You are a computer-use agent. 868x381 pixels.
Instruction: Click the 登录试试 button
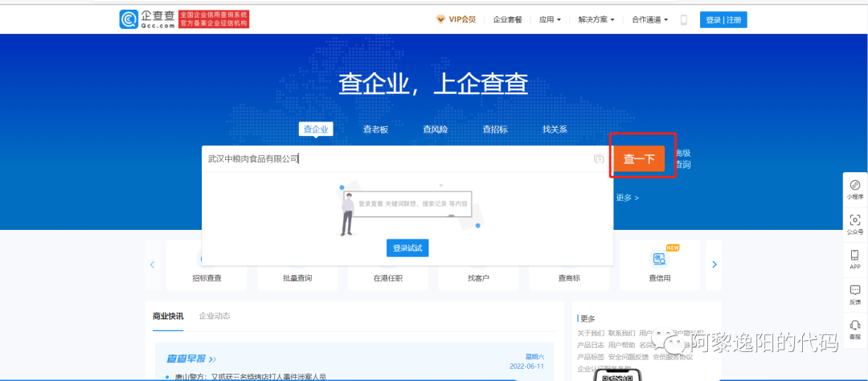[x=407, y=248]
